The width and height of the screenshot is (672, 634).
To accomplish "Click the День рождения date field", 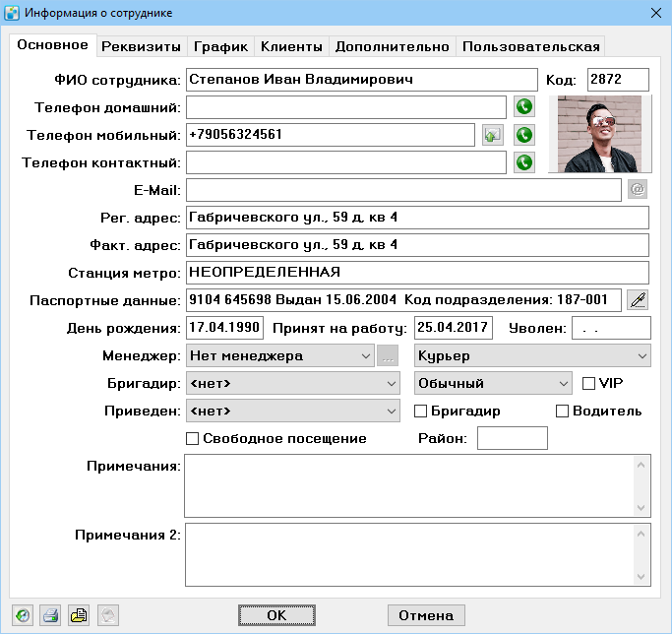I will tap(224, 328).
